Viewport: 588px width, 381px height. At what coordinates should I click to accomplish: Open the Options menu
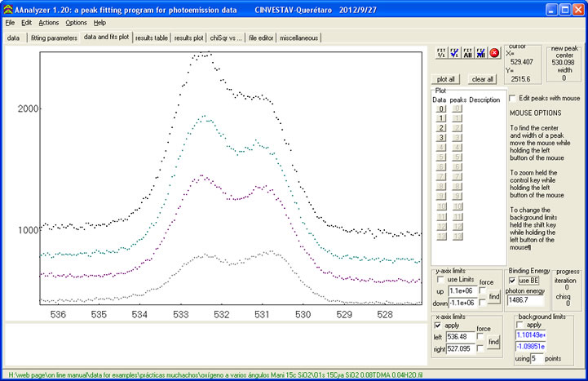click(76, 23)
